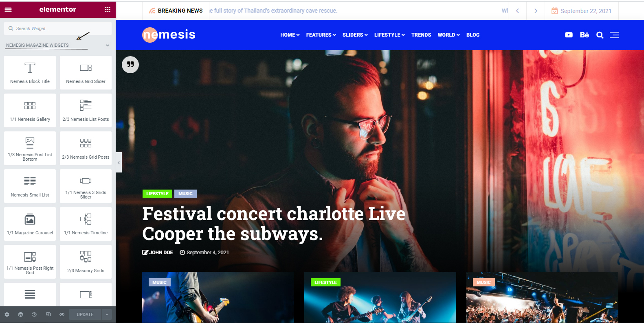Click the Update button
The height and width of the screenshot is (323, 644).
click(x=85, y=314)
